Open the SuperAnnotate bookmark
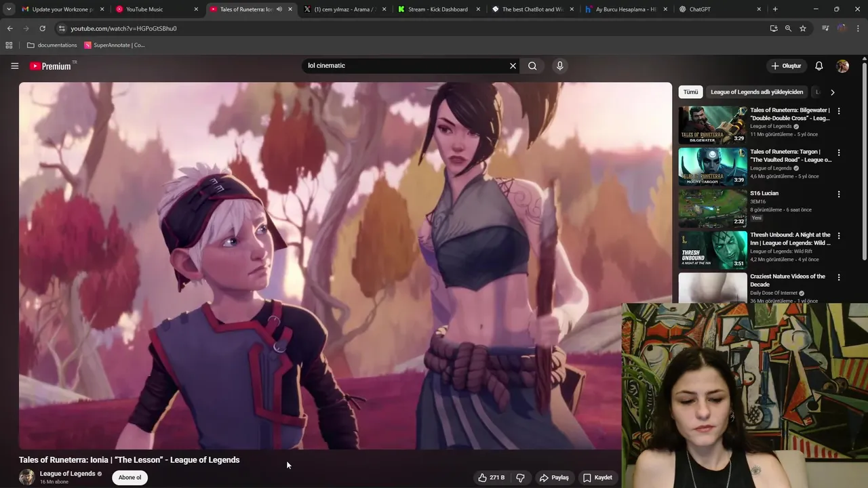The image size is (868, 488). tap(115, 45)
